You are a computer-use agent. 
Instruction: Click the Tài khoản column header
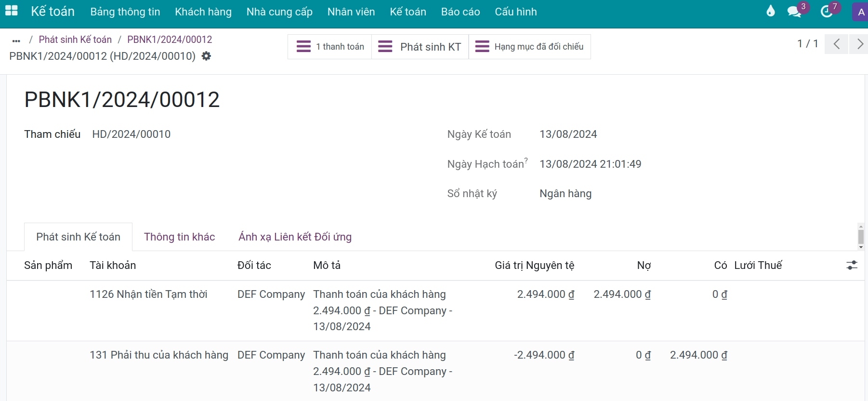113,265
